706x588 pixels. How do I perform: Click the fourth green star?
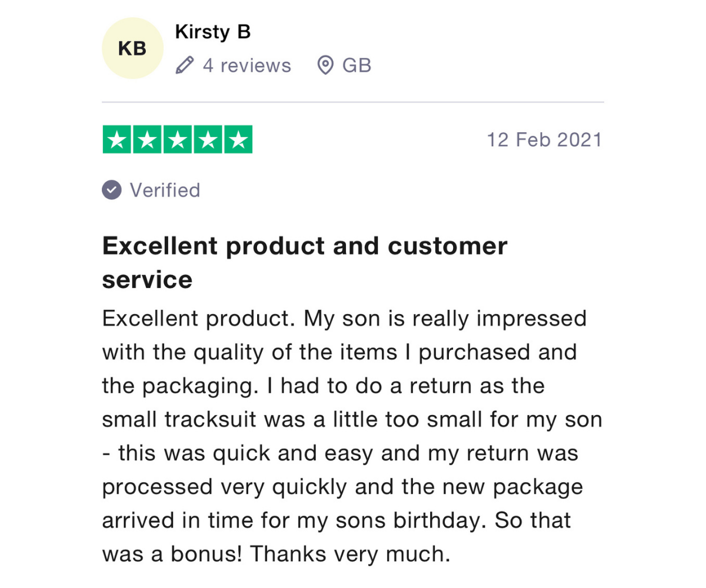[x=207, y=139]
